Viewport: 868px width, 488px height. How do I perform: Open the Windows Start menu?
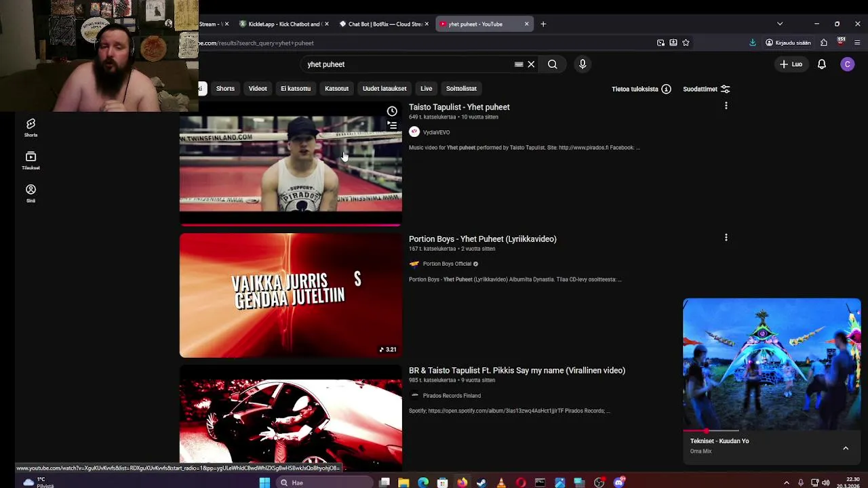[264, 483]
